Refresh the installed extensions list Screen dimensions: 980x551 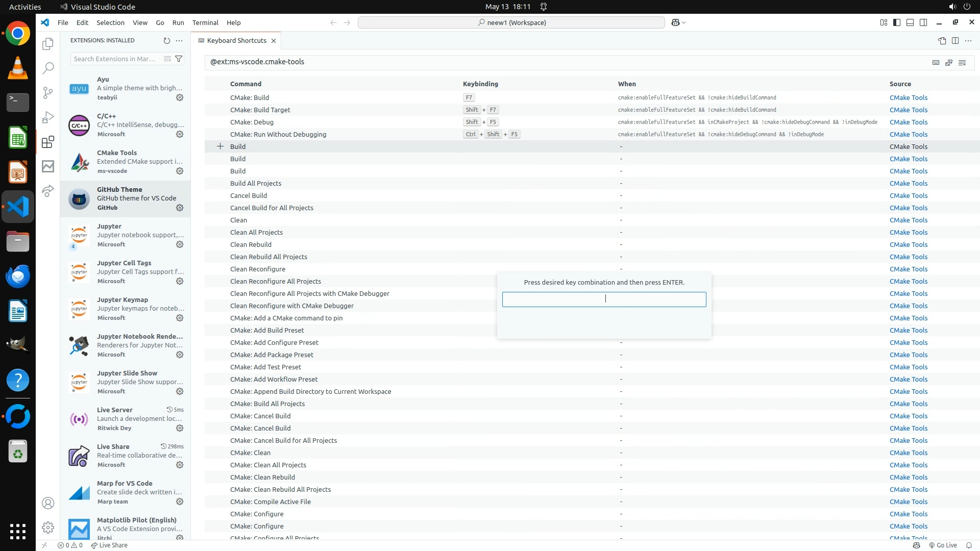(166, 40)
